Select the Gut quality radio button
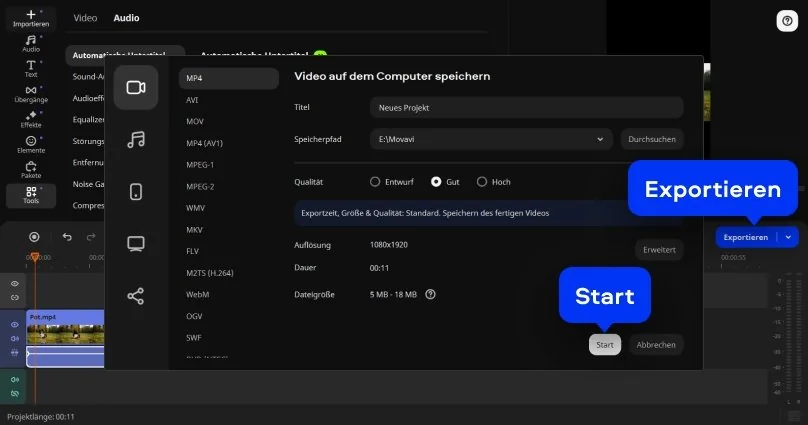The width and height of the screenshot is (808, 425). pos(436,182)
